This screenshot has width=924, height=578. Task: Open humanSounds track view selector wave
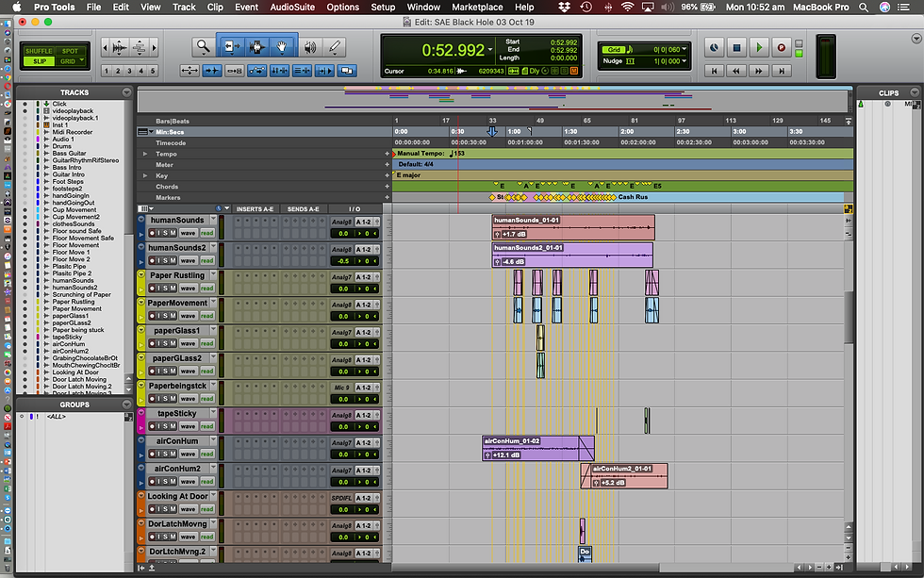pos(188,233)
